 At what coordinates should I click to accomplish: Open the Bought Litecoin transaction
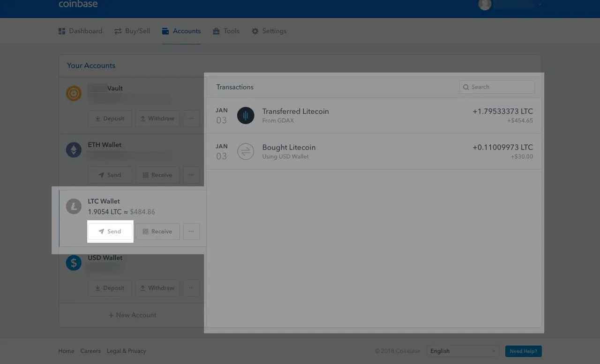tap(374, 151)
